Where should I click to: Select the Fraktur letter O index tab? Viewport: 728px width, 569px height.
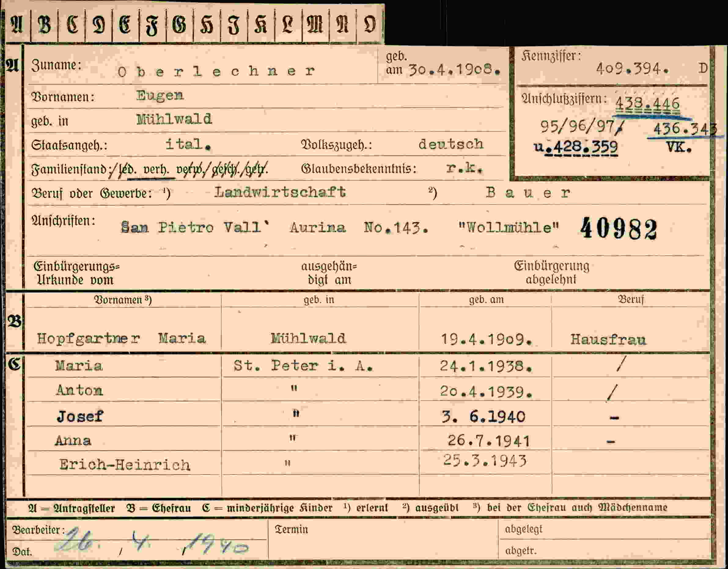[370, 25]
